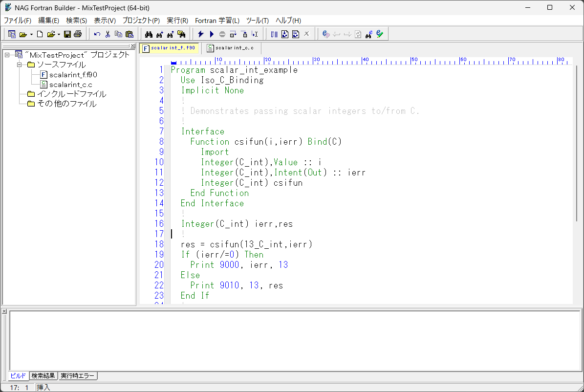Click the Cut (scissors) toolbar icon
This screenshot has height=392, width=584.
[108, 34]
